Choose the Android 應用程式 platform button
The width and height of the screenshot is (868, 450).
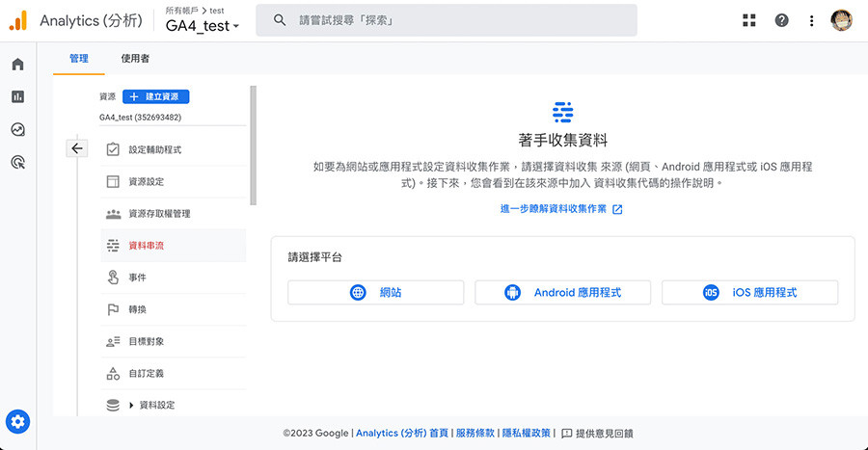tap(562, 292)
